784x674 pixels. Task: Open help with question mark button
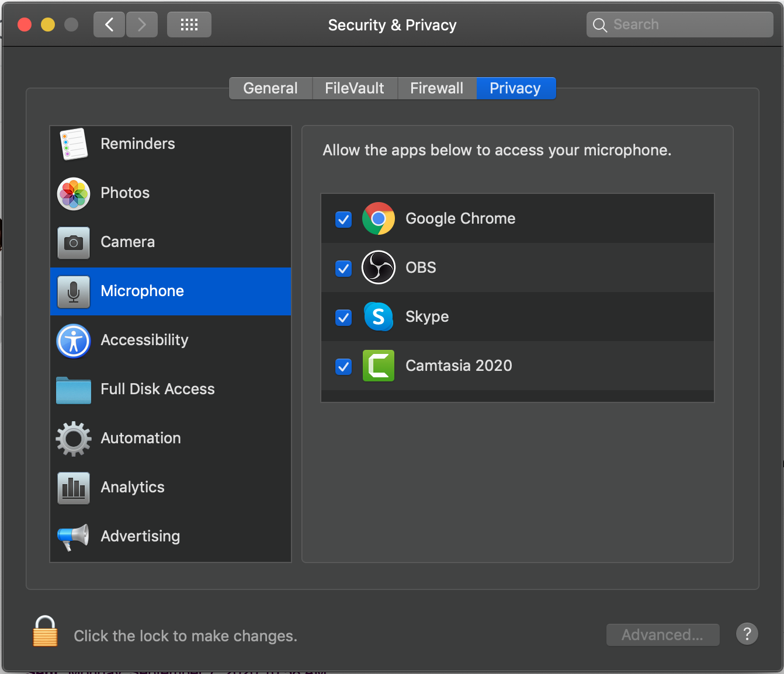747,634
